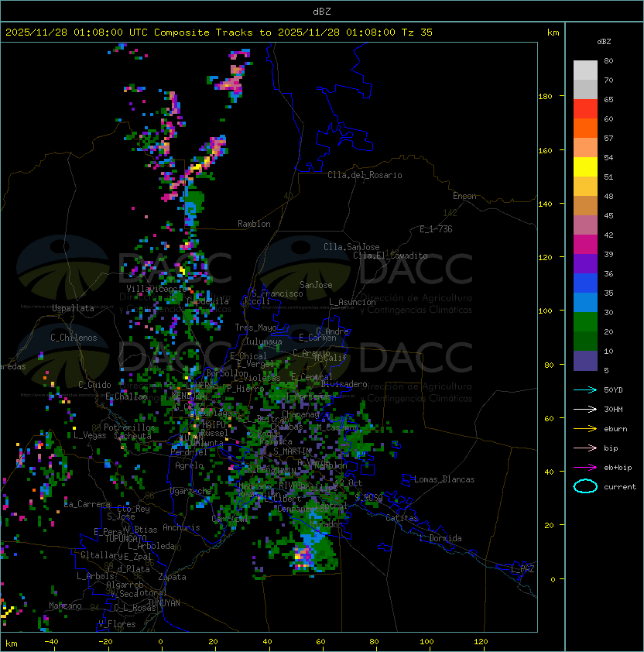Click the Tres_Mayo map label
Viewport: 644px width, 652px height.
(x=255, y=328)
